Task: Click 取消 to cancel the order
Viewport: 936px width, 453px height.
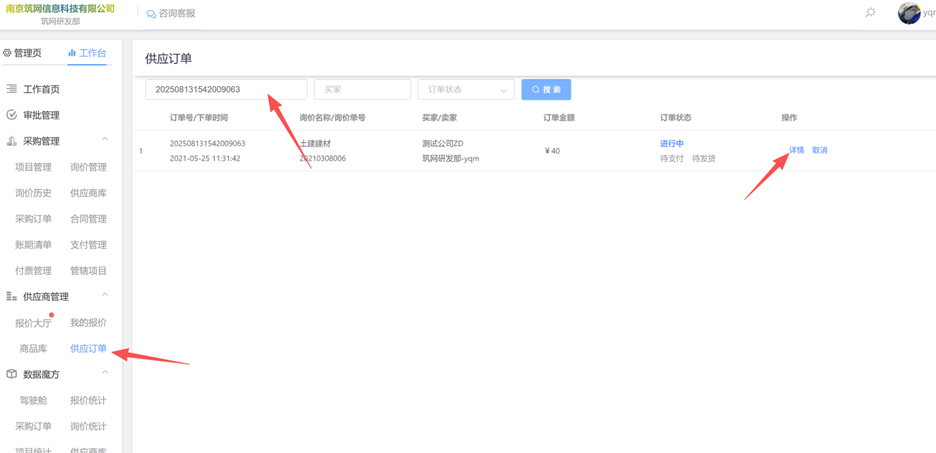Action: 820,150
